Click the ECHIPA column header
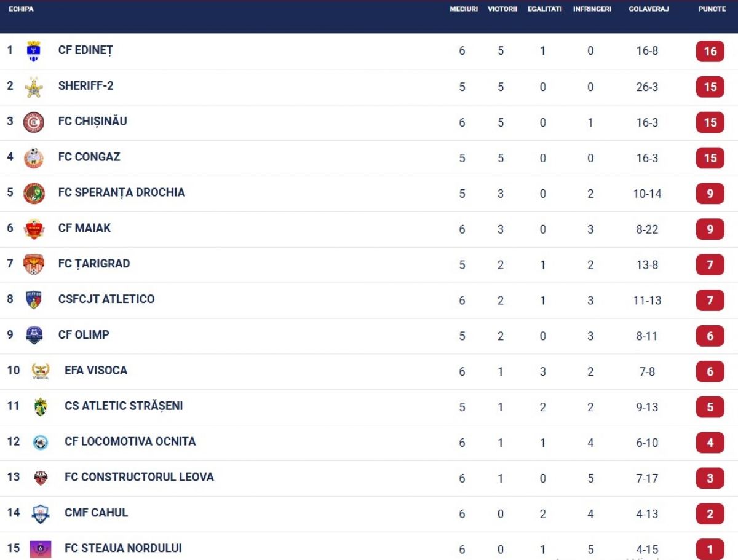The height and width of the screenshot is (560, 738). pos(21,9)
